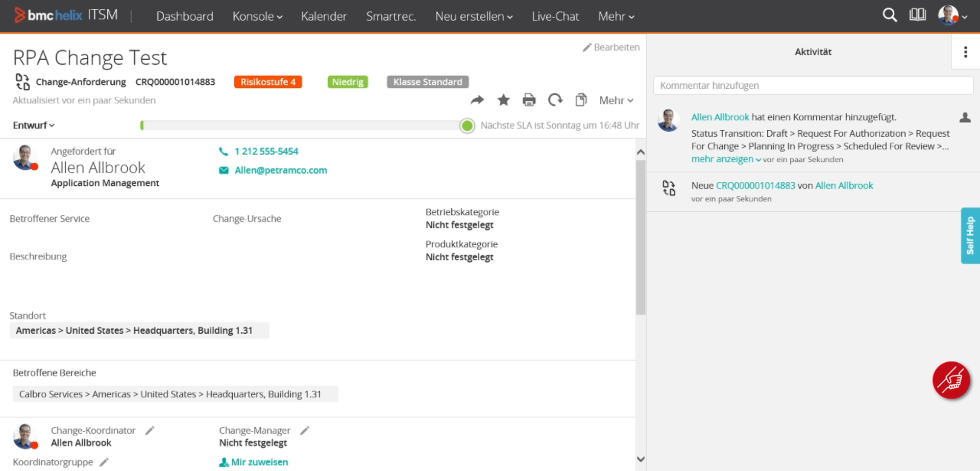
Task: Edit the Change-Koordinator with the pencil icon
Action: click(x=150, y=431)
